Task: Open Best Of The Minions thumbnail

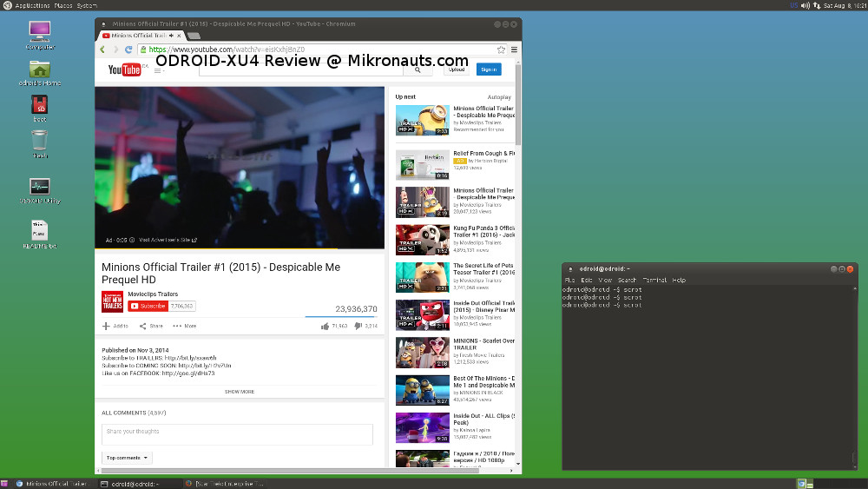Action: click(423, 391)
